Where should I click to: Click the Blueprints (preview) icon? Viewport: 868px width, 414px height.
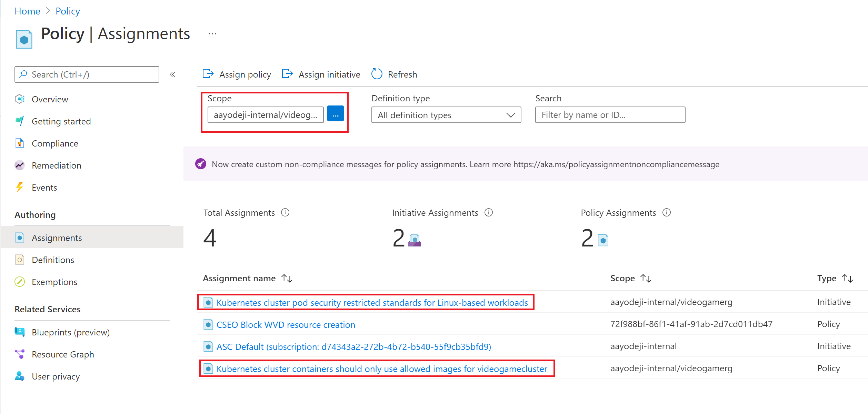pyautogui.click(x=20, y=332)
